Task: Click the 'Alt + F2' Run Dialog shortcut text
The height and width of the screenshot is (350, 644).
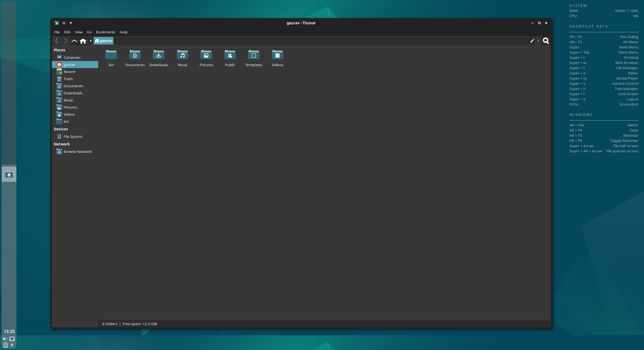Action: coord(604,37)
